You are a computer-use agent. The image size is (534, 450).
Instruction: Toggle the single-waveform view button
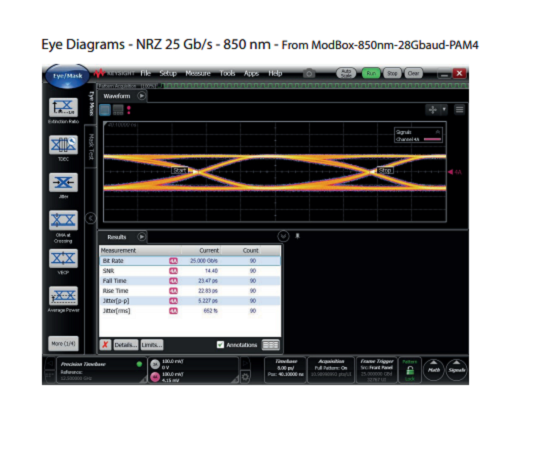coord(105,110)
